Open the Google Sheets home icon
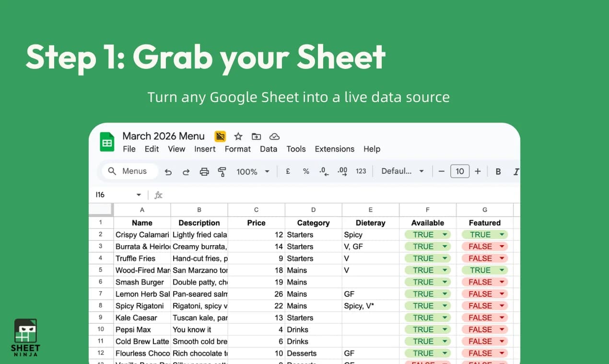This screenshot has height=364, width=609. (x=106, y=141)
